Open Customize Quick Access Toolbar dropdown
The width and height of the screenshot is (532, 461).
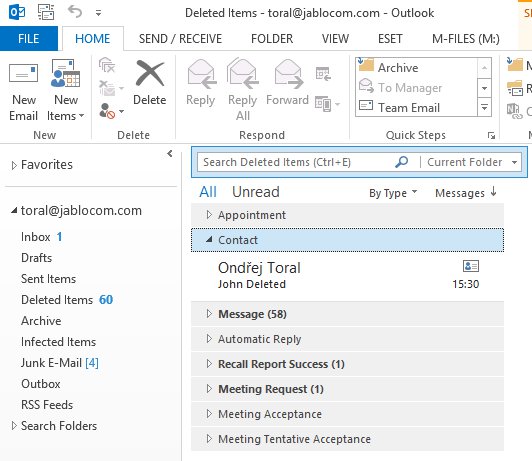point(98,13)
